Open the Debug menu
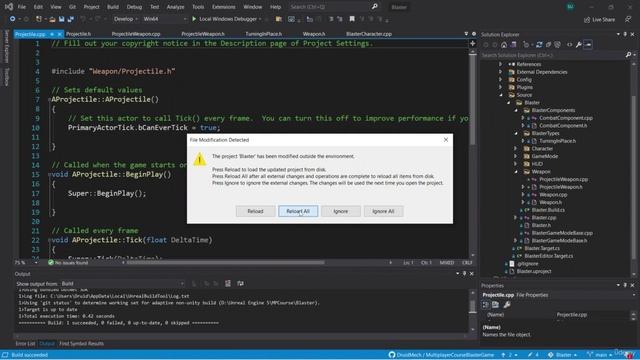Screen dimensions: 640x360 click(134, 7)
